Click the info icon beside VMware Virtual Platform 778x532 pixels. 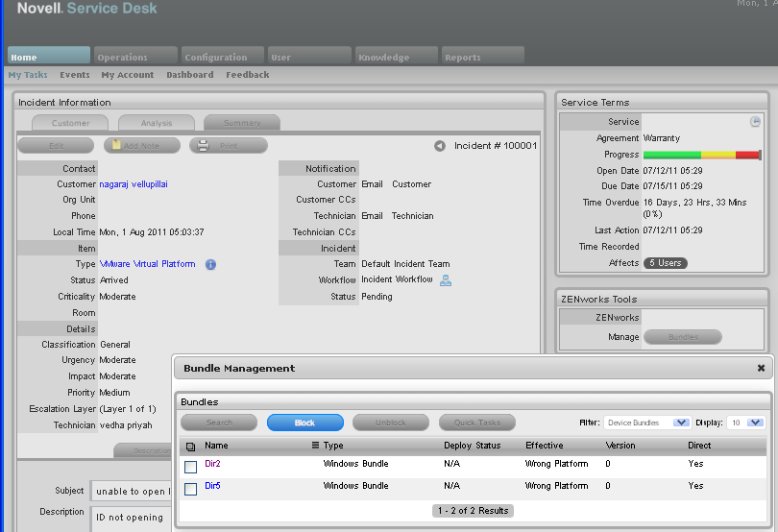click(x=210, y=264)
